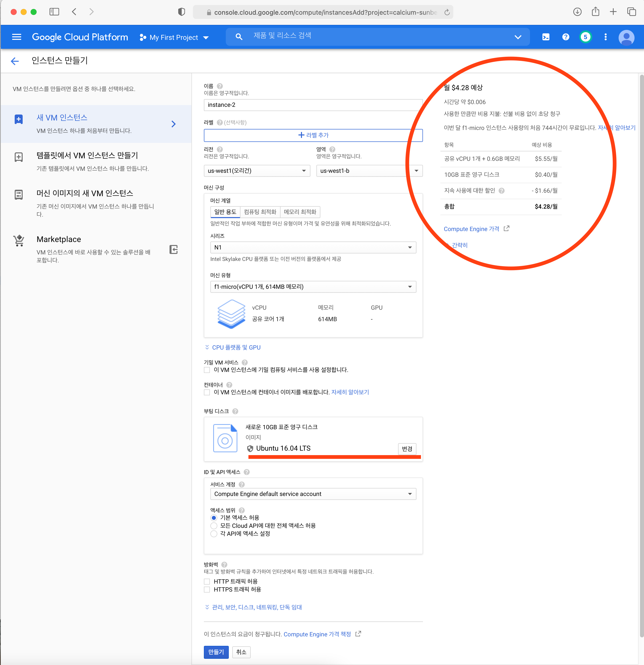Switch to 컴퓨팅 최적화 tab
The width and height of the screenshot is (644, 665).
(260, 212)
